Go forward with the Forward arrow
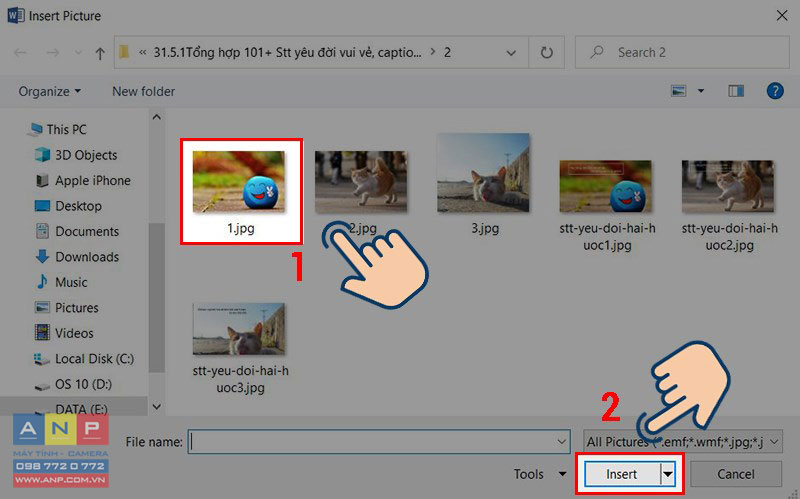The width and height of the screenshot is (800, 499). click(53, 53)
